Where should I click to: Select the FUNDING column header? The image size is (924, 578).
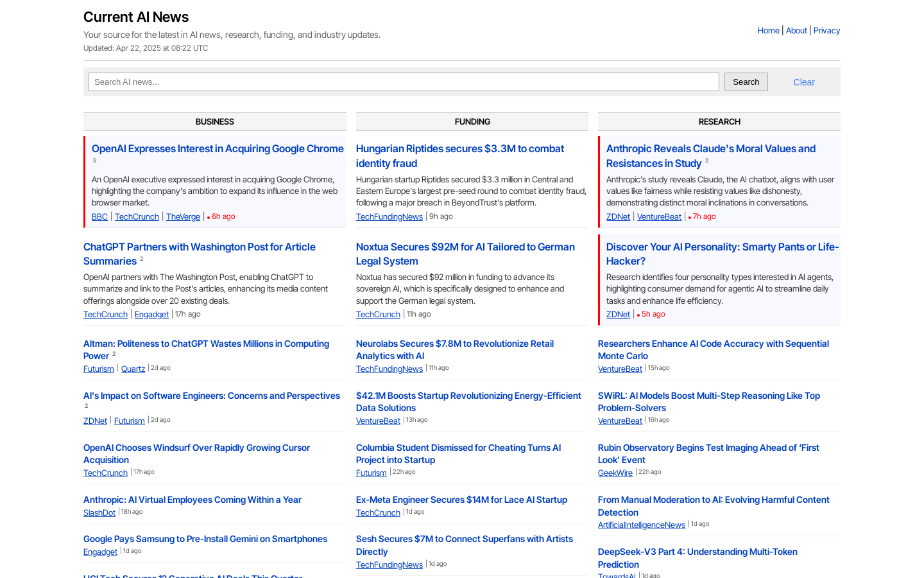472,121
